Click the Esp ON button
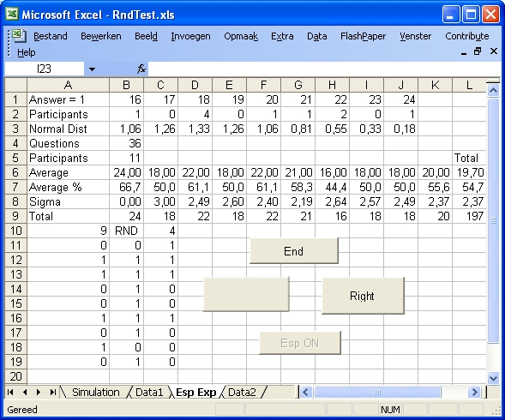This screenshot has height=420, width=505. (x=300, y=343)
